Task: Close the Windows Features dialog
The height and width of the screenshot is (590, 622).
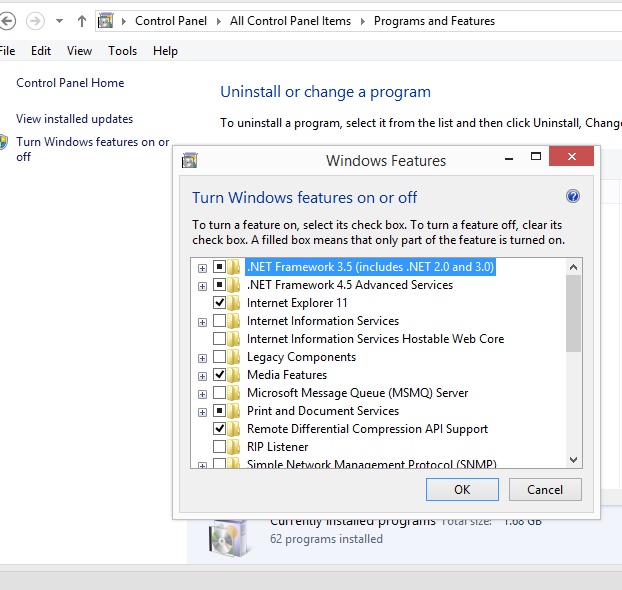Action: 572,156
